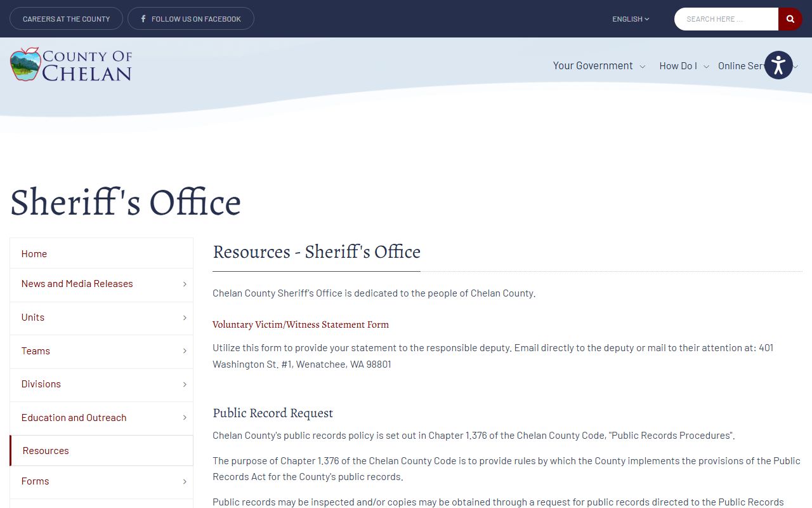The height and width of the screenshot is (508, 812).
Task: Click the 'Chelan County Sheriff's Office is dedicated' sentence
Action: click(374, 293)
